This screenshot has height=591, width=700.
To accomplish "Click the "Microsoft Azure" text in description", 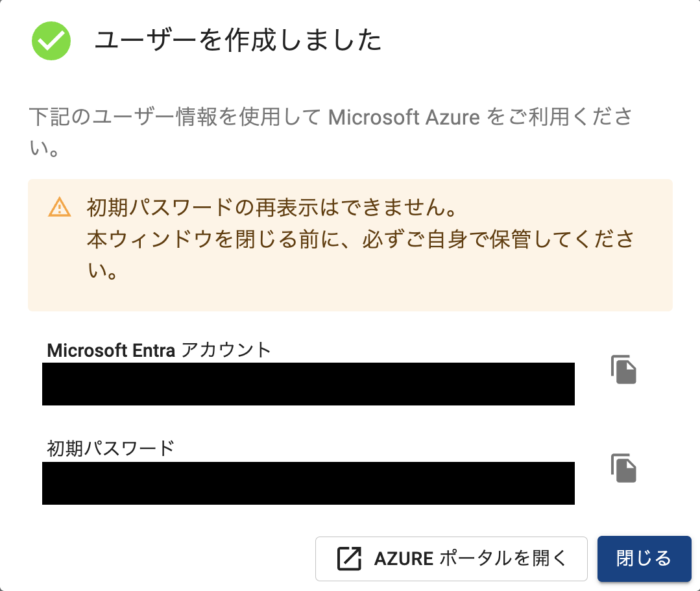I will pyautogui.click(x=404, y=118).
